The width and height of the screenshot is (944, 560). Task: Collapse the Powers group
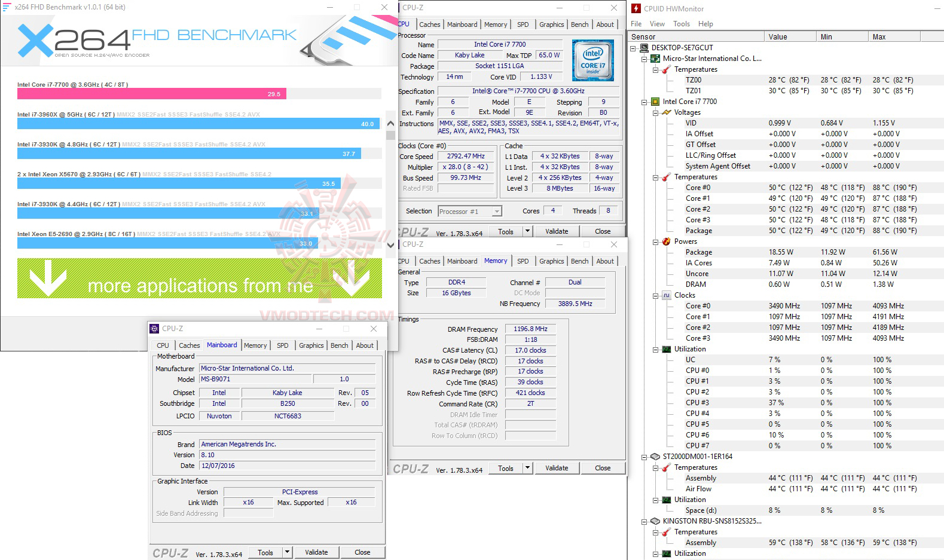(x=656, y=242)
